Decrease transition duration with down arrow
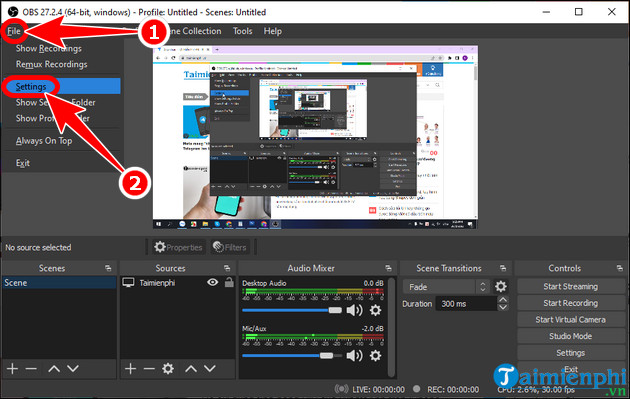 pos(503,307)
